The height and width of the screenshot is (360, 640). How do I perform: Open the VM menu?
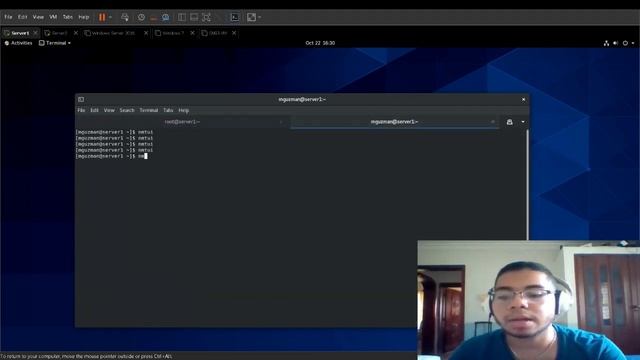coord(53,17)
